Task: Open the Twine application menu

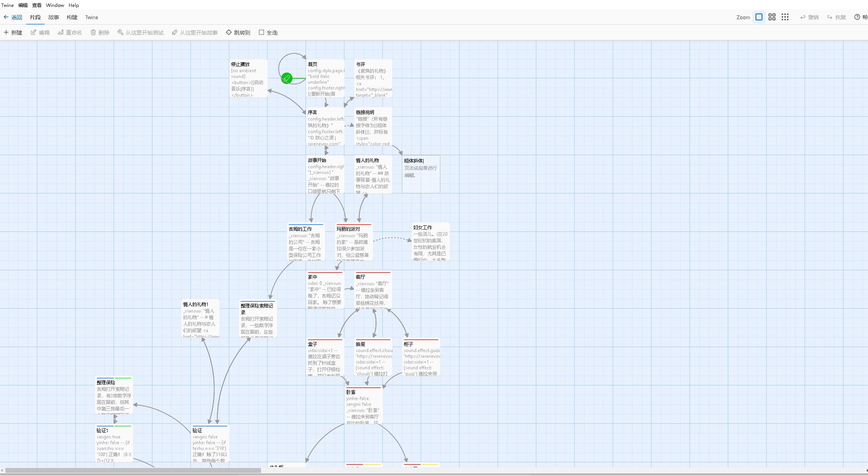Action: click(7, 5)
